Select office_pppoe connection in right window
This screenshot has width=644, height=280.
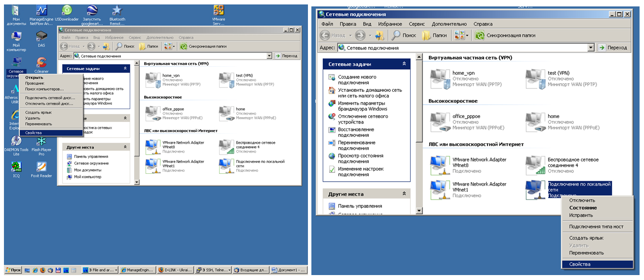point(440,122)
